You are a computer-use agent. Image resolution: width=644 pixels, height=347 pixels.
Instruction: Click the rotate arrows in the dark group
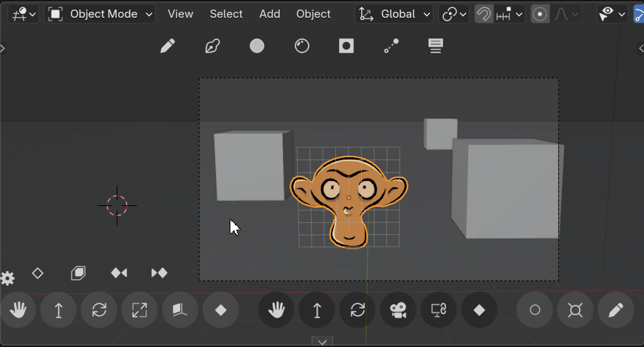point(357,310)
